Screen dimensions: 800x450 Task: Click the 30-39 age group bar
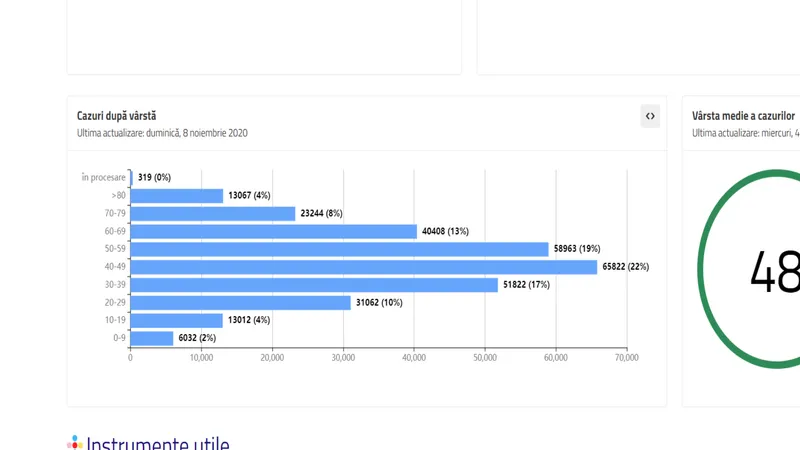[314, 285]
